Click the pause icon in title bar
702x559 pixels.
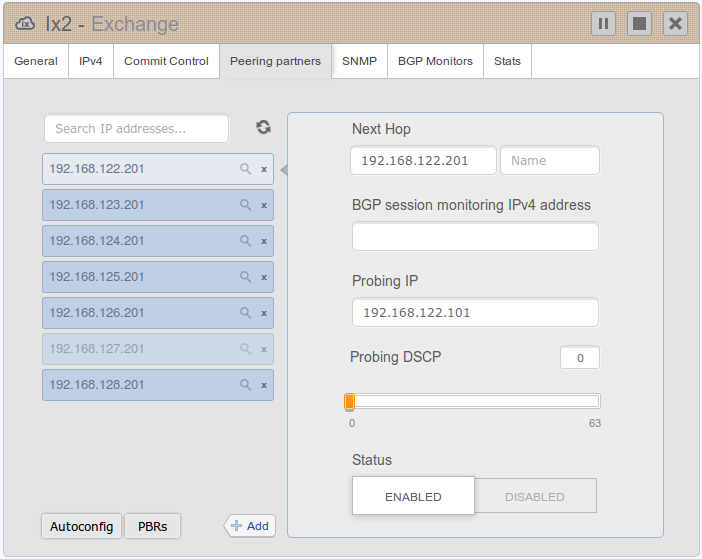tap(603, 24)
